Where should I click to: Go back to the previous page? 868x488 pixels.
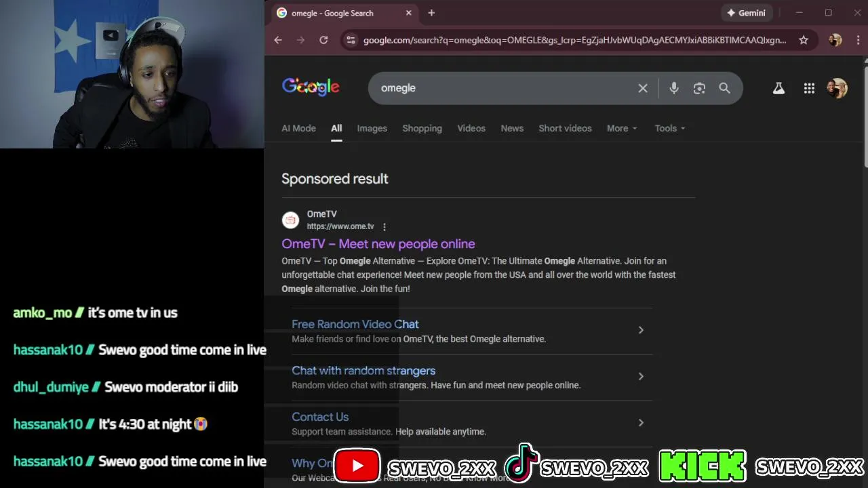[x=278, y=40]
